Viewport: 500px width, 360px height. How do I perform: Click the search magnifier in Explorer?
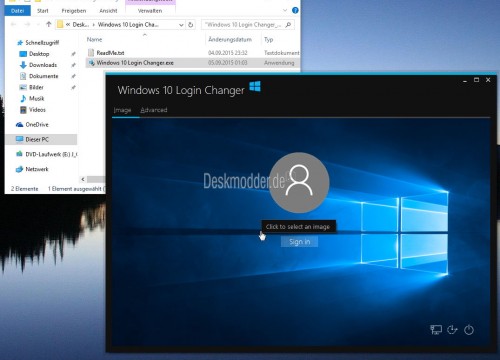pos(288,25)
